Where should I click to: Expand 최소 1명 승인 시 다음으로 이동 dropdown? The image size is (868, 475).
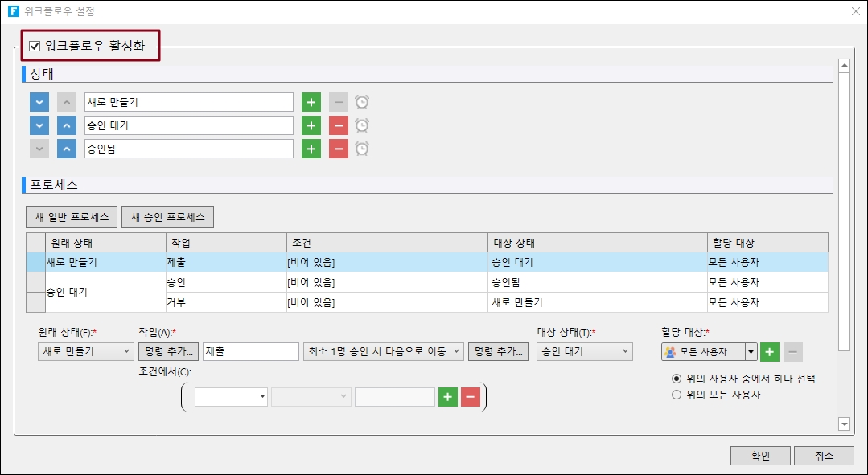383,352
